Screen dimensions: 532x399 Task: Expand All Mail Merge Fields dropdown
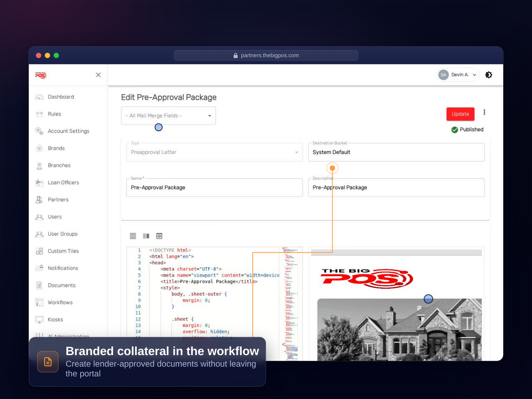[x=168, y=116]
